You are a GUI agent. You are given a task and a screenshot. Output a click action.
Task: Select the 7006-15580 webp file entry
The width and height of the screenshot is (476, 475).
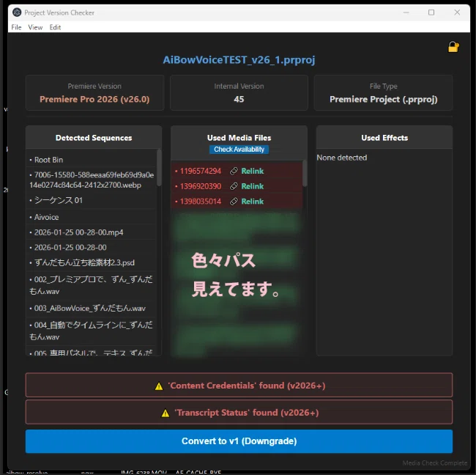click(x=91, y=180)
